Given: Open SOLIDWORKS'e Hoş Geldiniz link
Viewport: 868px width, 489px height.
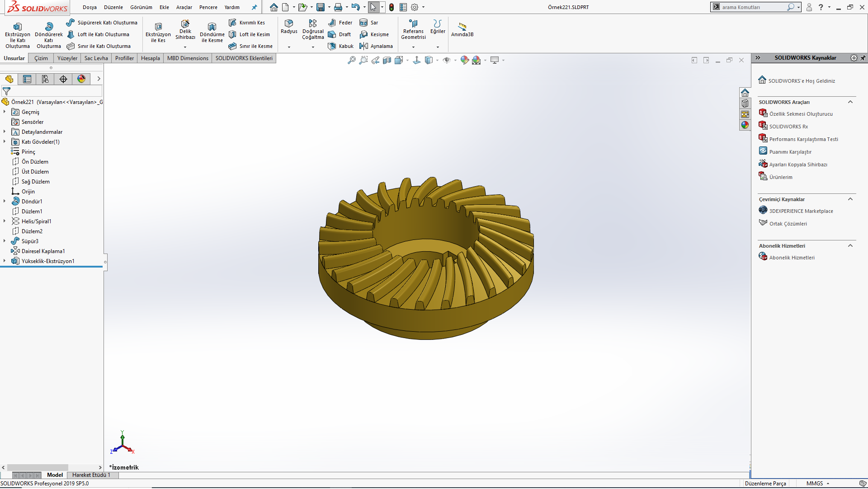Looking at the screenshot, I should pos(802,81).
